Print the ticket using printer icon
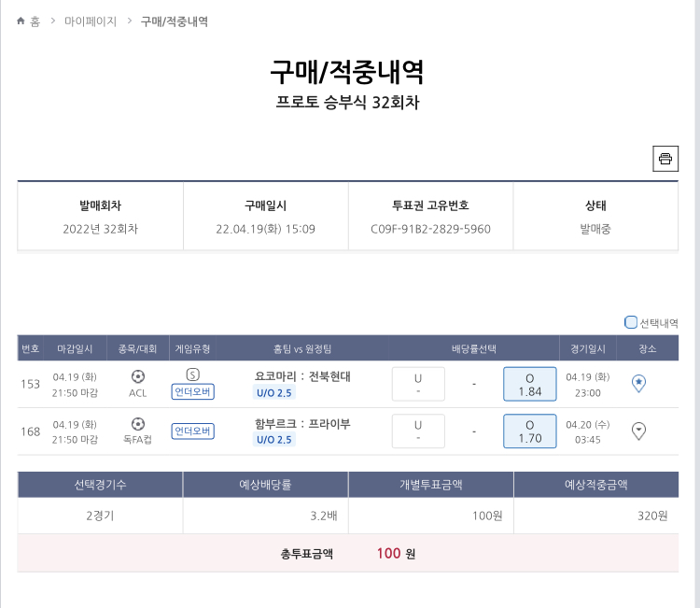700x608 pixels. [x=665, y=159]
